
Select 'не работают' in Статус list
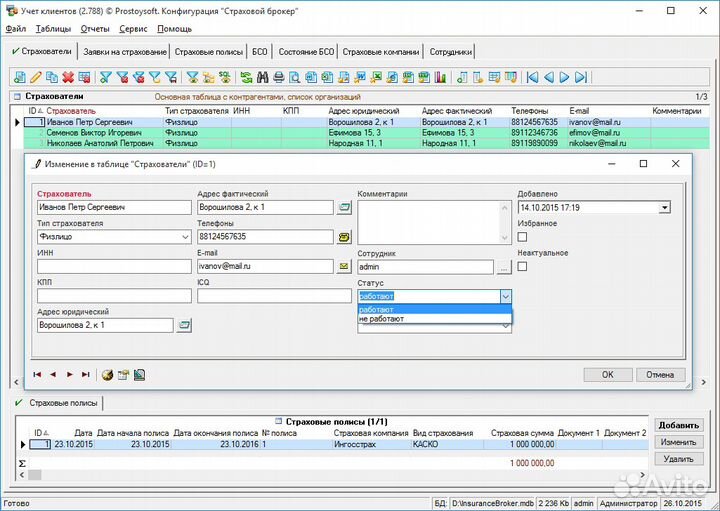pyautogui.click(x=382, y=319)
